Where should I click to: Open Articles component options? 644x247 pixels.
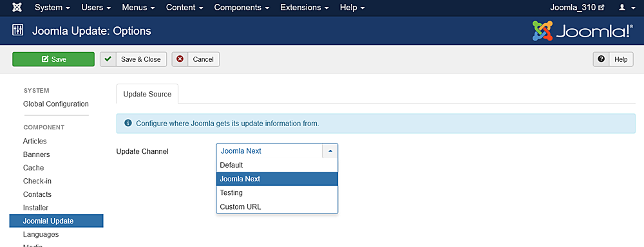[x=35, y=141]
